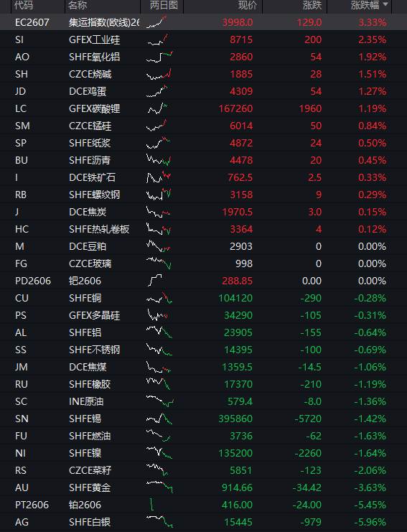
Task: Select the SHFE镍 row by its NI code
Action: [x=20, y=453]
